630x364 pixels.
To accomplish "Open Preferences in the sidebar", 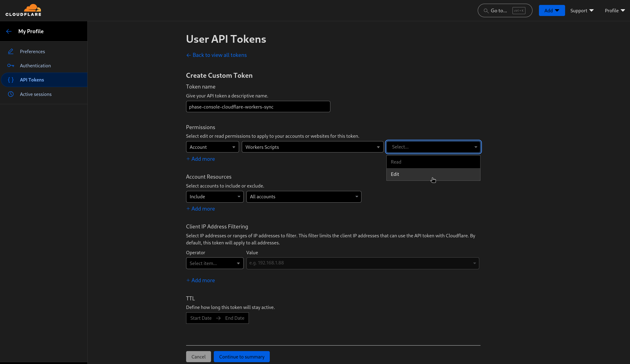I will point(44,51).
